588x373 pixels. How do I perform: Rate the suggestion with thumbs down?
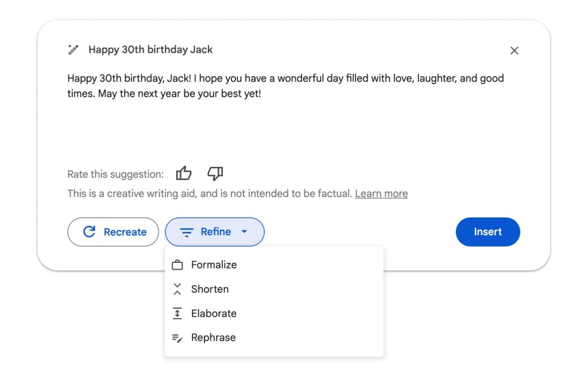pos(215,173)
